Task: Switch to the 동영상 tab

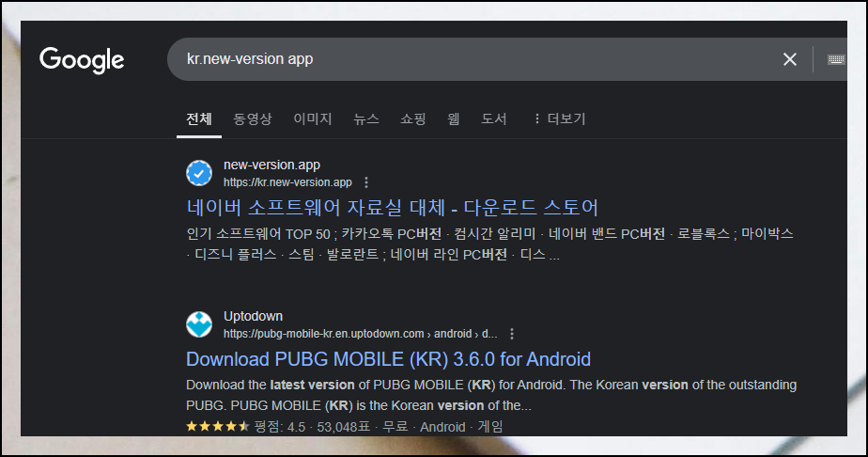Action: pyautogui.click(x=253, y=118)
